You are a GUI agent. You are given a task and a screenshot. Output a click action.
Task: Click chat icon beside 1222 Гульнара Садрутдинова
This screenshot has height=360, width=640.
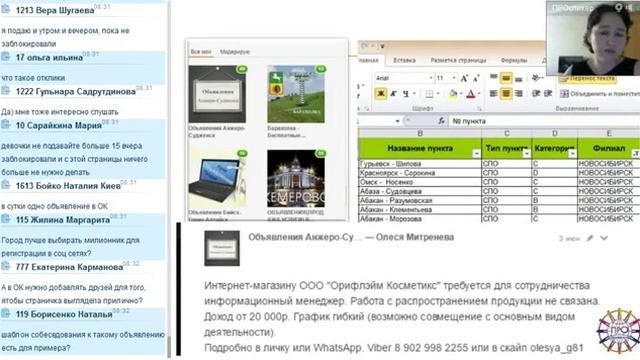[6, 90]
